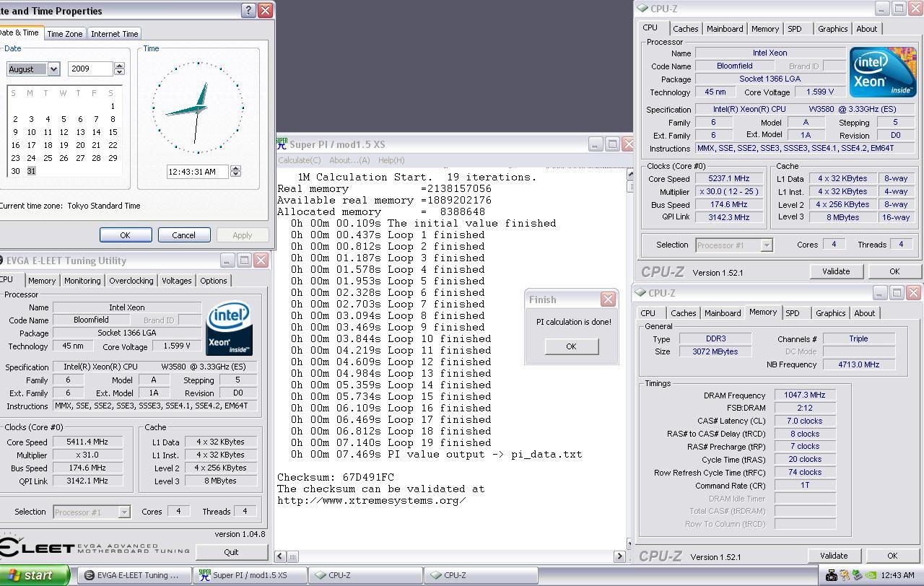Open the Calculate(C) menu in Super PI
Viewport: 924px width, 586px height.
click(x=299, y=160)
